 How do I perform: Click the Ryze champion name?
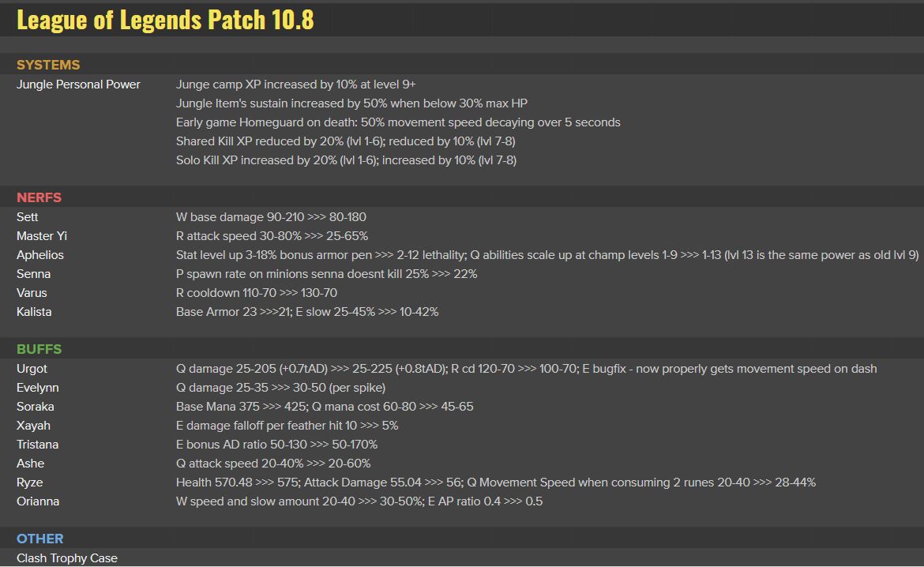[x=29, y=483]
